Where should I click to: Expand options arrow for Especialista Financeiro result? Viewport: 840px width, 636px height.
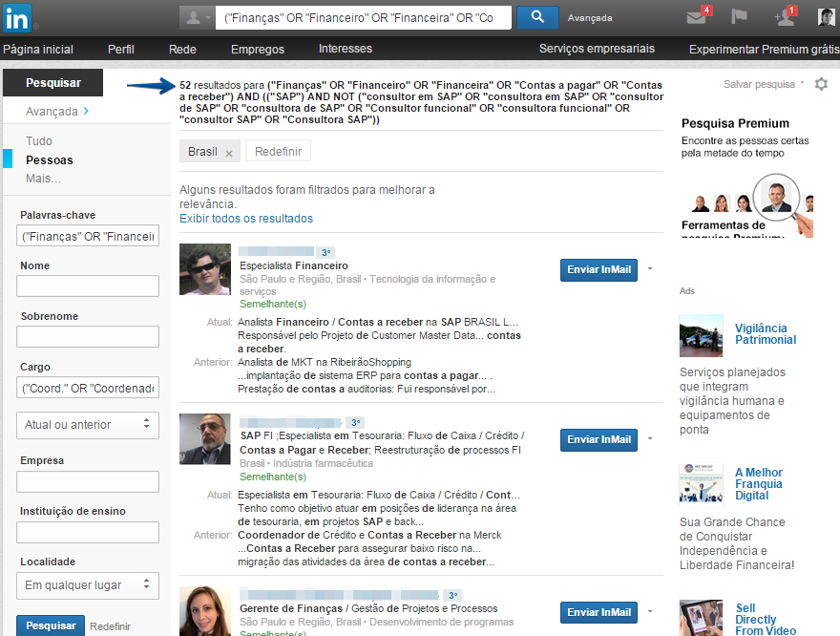point(650,268)
